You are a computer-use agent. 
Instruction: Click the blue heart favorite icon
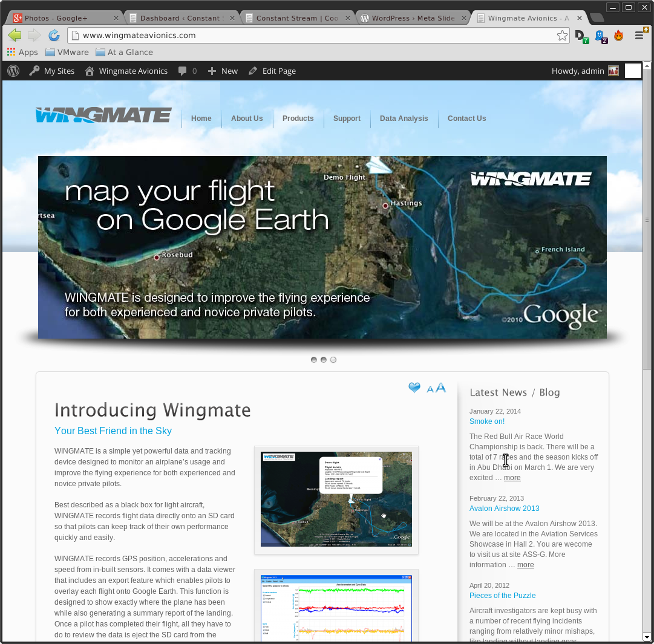coord(414,388)
